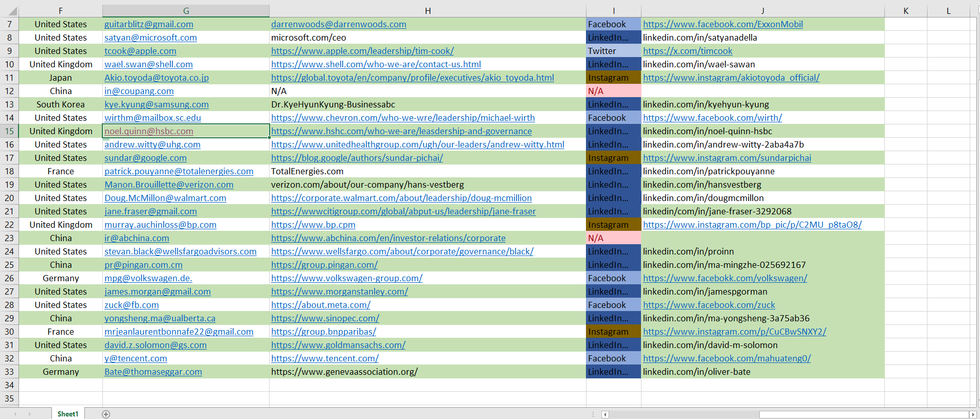Open the Shell contact-us URL

pyautogui.click(x=376, y=64)
